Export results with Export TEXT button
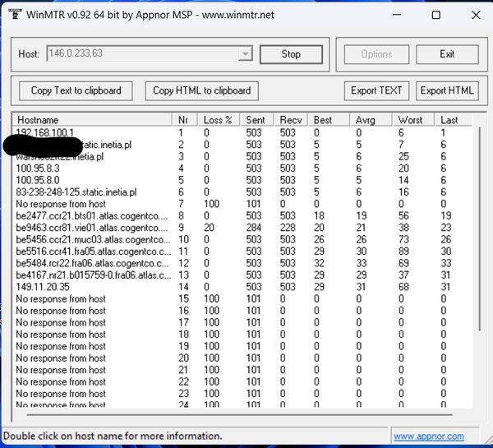The height and width of the screenshot is (448, 493). [376, 90]
